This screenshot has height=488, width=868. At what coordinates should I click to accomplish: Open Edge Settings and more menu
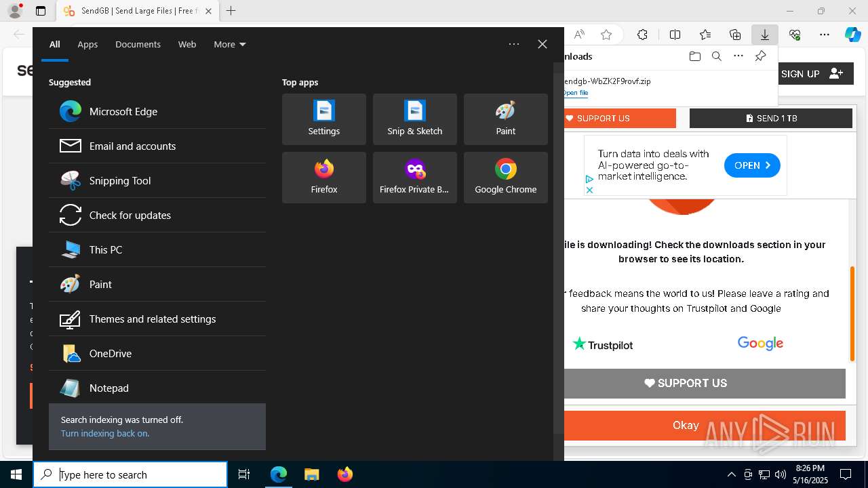pos(825,34)
